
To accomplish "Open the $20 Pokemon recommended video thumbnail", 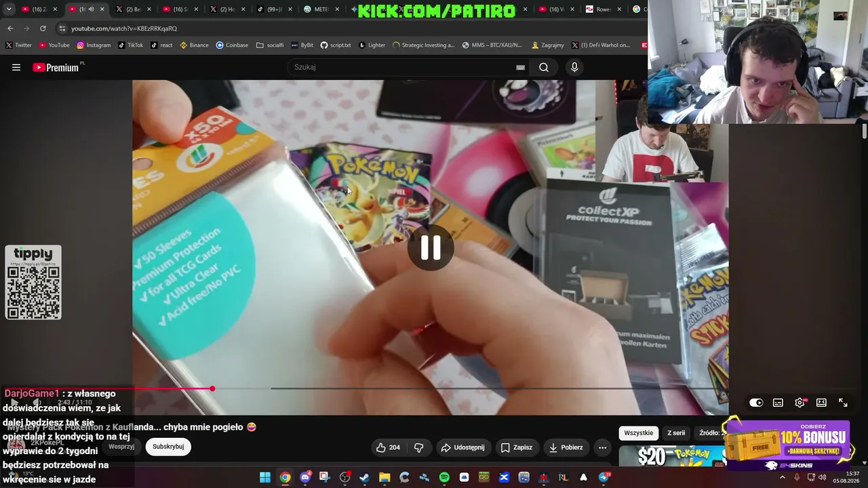I will pyautogui.click(x=673, y=457).
